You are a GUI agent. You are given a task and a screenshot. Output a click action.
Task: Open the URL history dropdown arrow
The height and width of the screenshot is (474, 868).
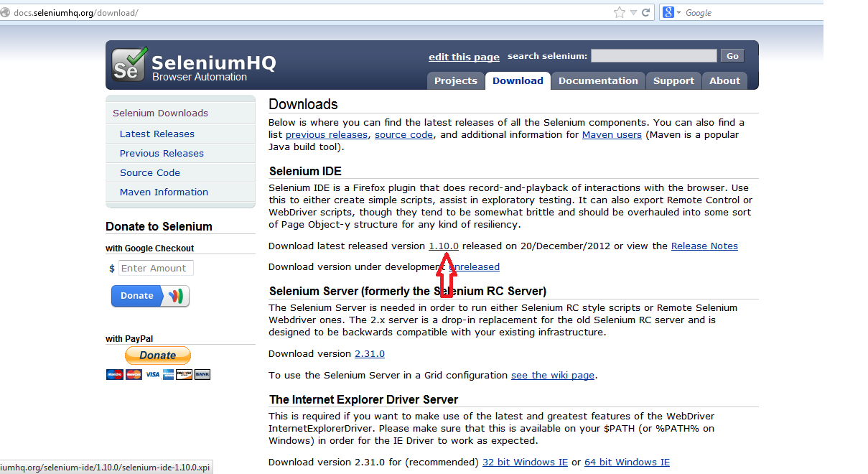point(633,13)
